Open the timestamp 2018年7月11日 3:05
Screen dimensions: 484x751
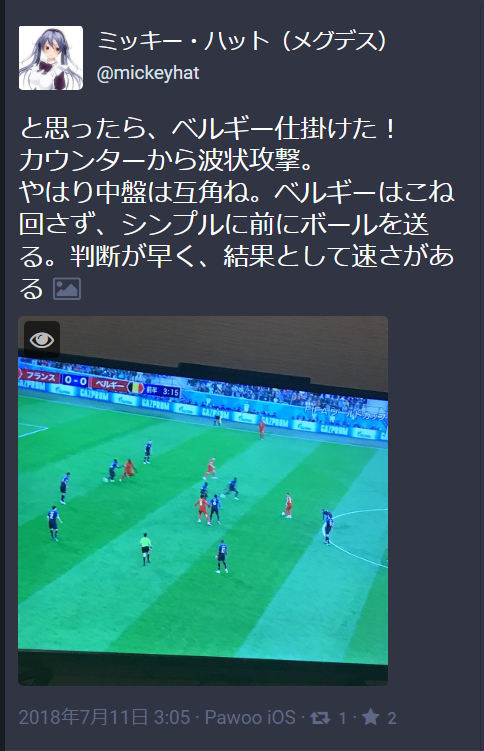tap(104, 717)
